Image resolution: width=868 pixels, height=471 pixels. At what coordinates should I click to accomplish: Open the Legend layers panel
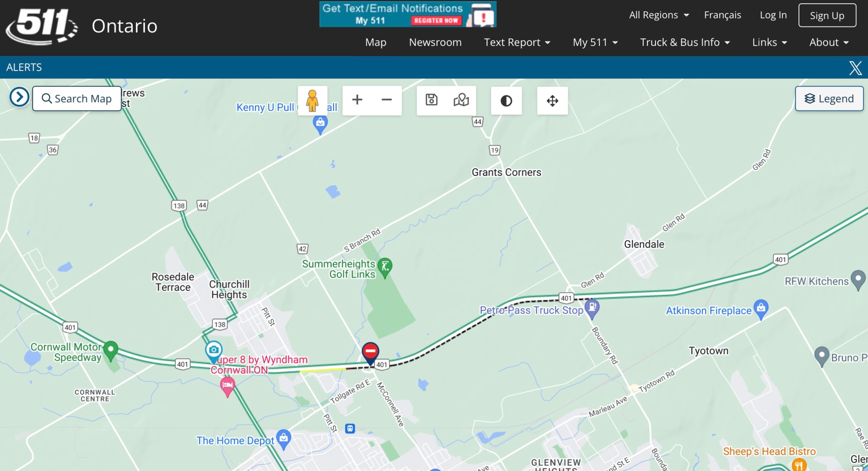829,99
